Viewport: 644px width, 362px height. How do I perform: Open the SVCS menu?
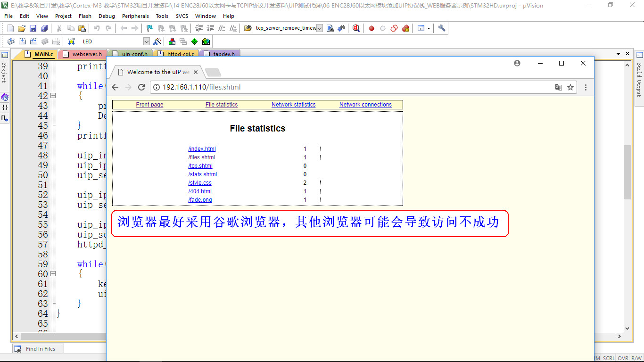(182, 16)
